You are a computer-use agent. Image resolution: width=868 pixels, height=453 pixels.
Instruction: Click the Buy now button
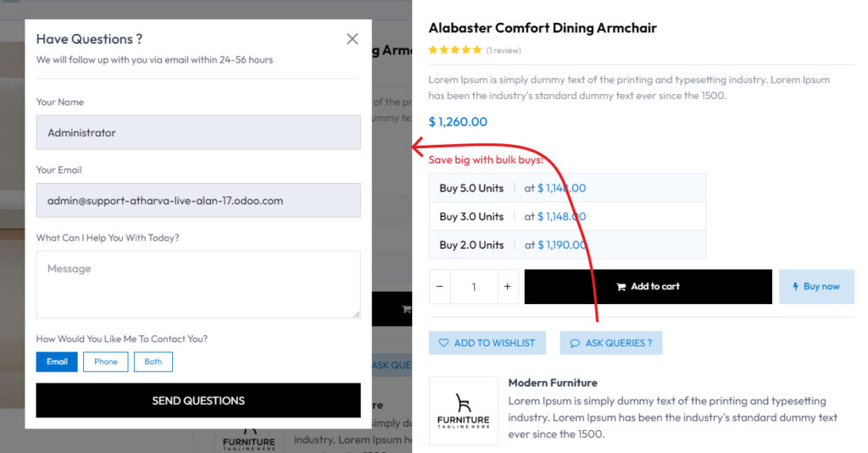(x=816, y=287)
